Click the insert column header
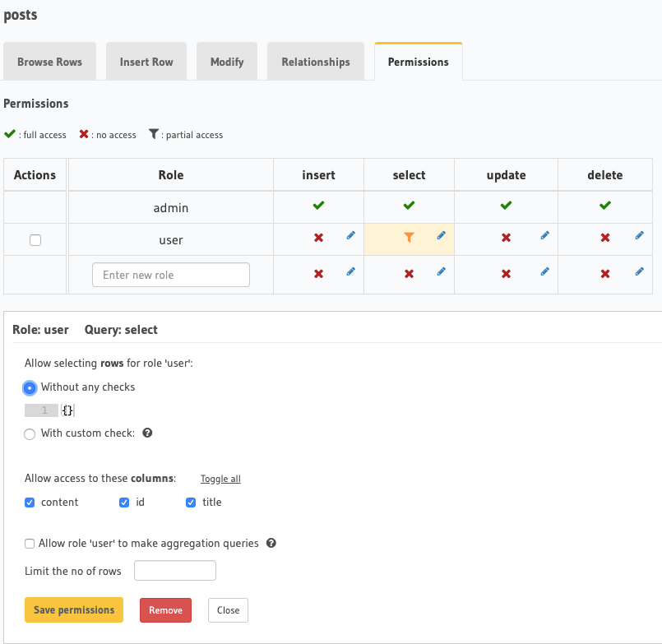The width and height of the screenshot is (662, 644). tap(319, 175)
